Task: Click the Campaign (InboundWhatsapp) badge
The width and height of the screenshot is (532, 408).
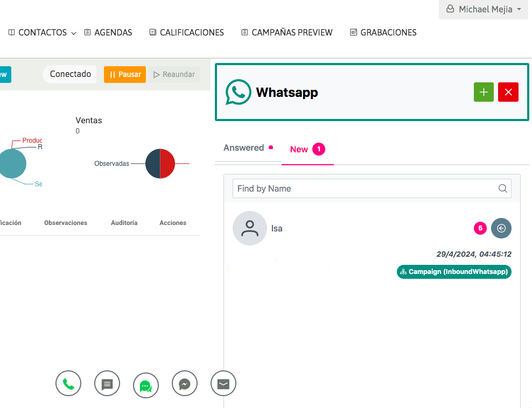Action: (x=454, y=272)
